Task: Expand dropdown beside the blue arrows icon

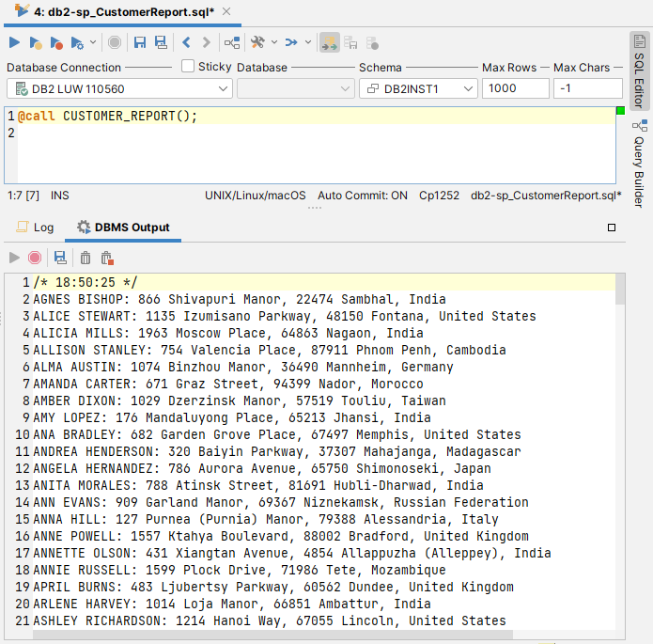Action: coord(308,42)
